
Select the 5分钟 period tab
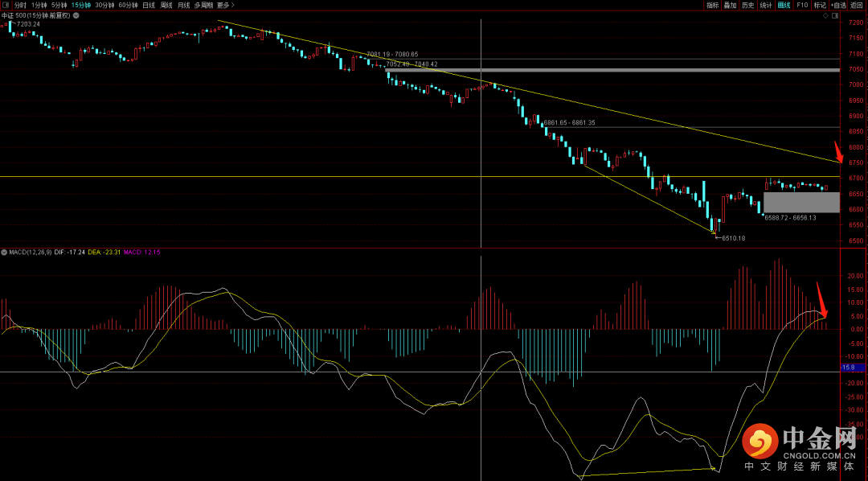click(59, 5)
